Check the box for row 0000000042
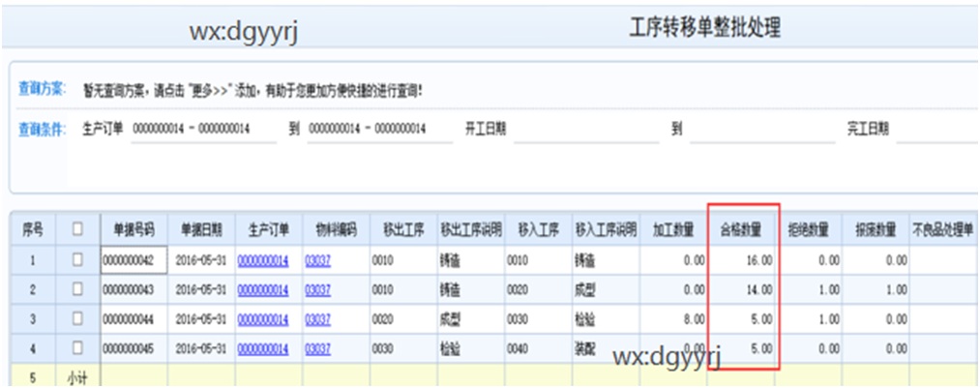This screenshot has height=388, width=980. (x=77, y=259)
